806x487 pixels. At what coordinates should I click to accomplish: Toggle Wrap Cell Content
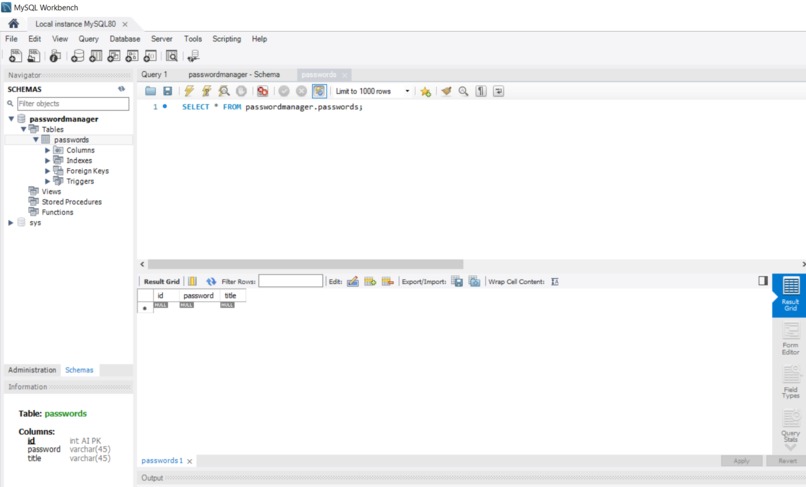coord(555,281)
